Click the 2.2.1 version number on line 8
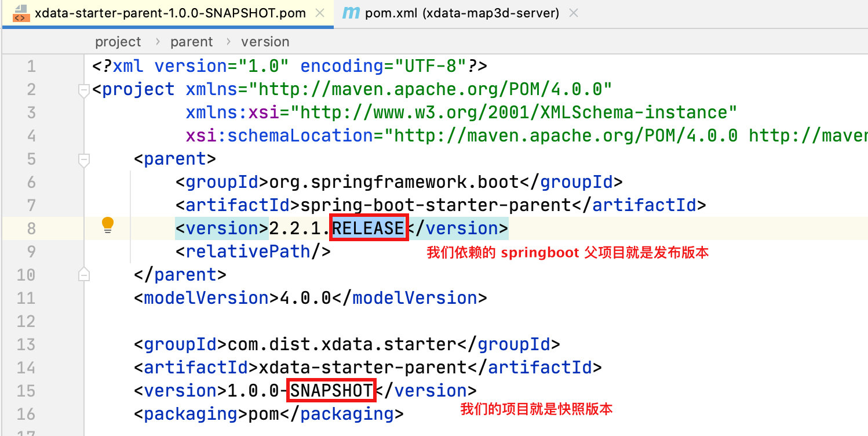 pos(295,228)
